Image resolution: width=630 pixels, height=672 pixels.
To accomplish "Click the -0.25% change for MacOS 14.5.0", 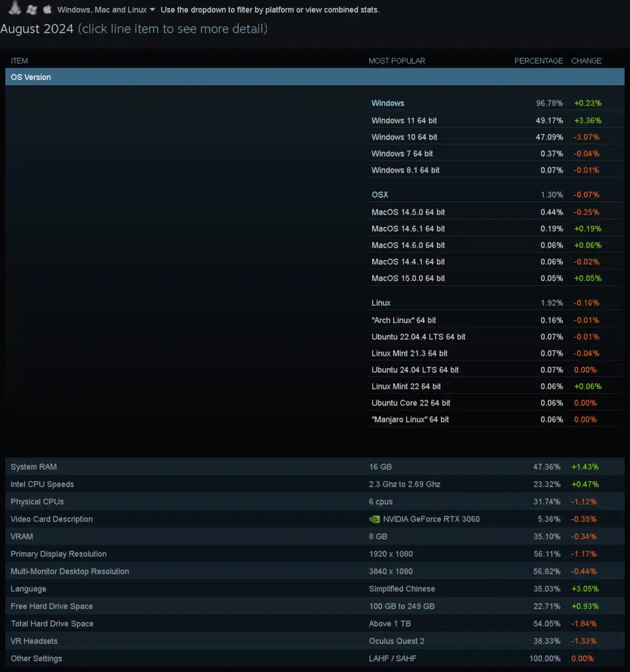I will [x=586, y=212].
